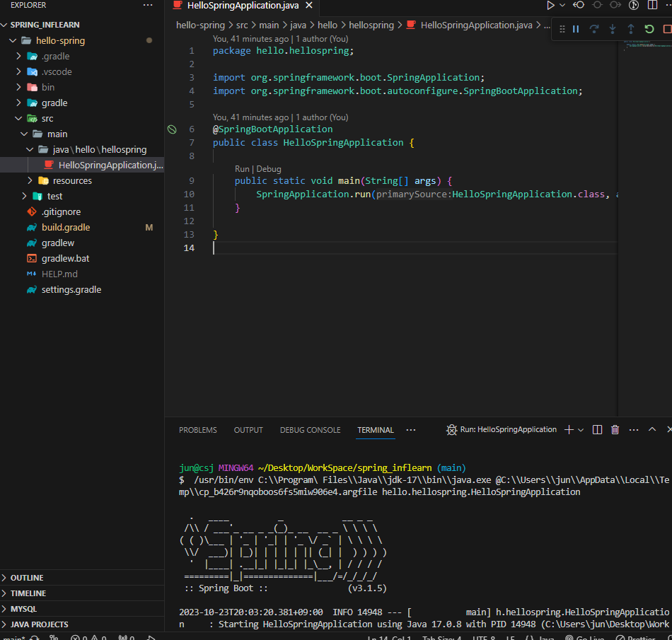Click the Run CodeLens above main method
Image resolution: width=672 pixels, height=640 pixels.
pos(243,168)
